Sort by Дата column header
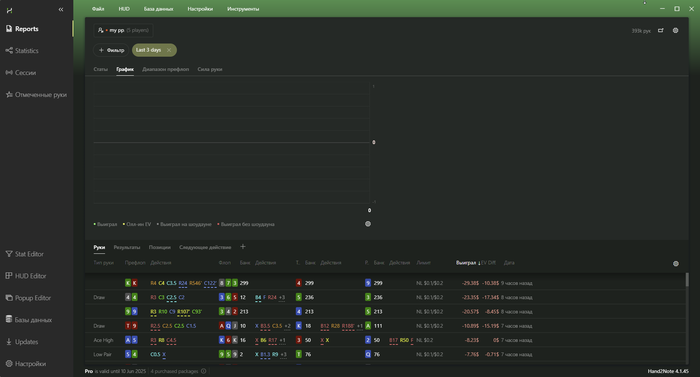 (509, 263)
